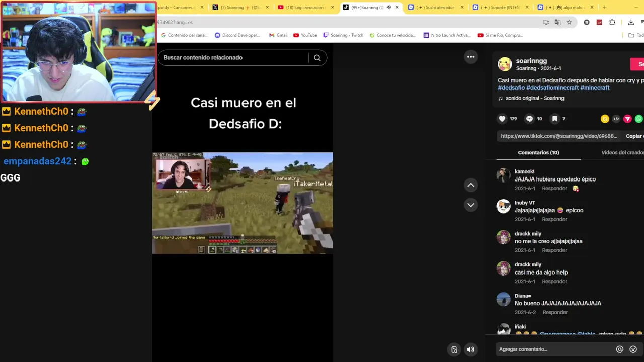
Task: Mute the TikTok video volume button
Action: [x=470, y=350]
